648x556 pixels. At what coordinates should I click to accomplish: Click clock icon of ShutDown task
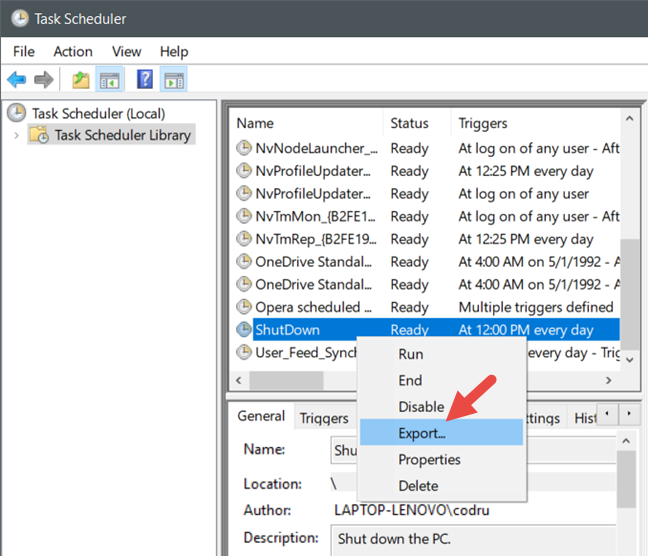tap(244, 329)
